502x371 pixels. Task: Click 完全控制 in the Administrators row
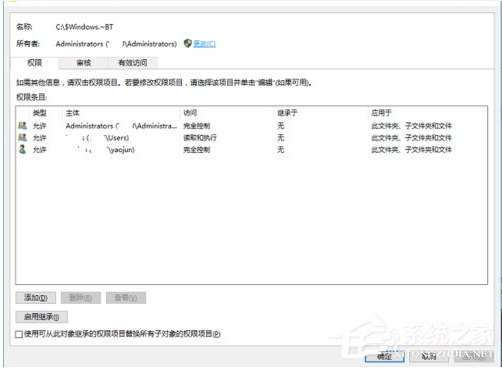(197, 126)
